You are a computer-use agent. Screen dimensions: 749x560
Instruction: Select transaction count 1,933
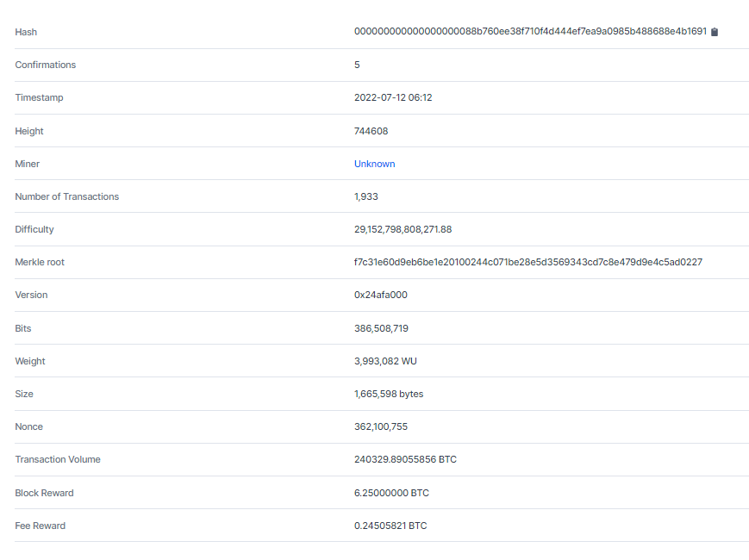pyautogui.click(x=366, y=196)
